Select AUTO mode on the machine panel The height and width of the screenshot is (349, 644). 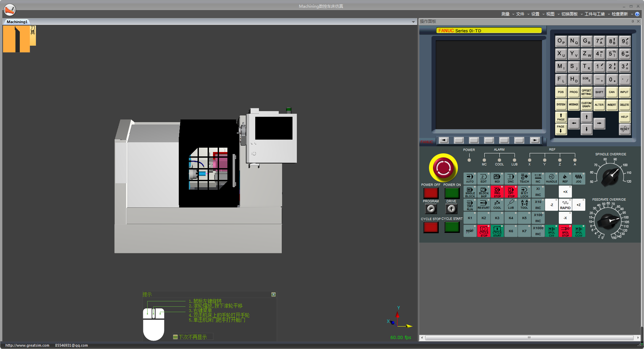coord(470,179)
